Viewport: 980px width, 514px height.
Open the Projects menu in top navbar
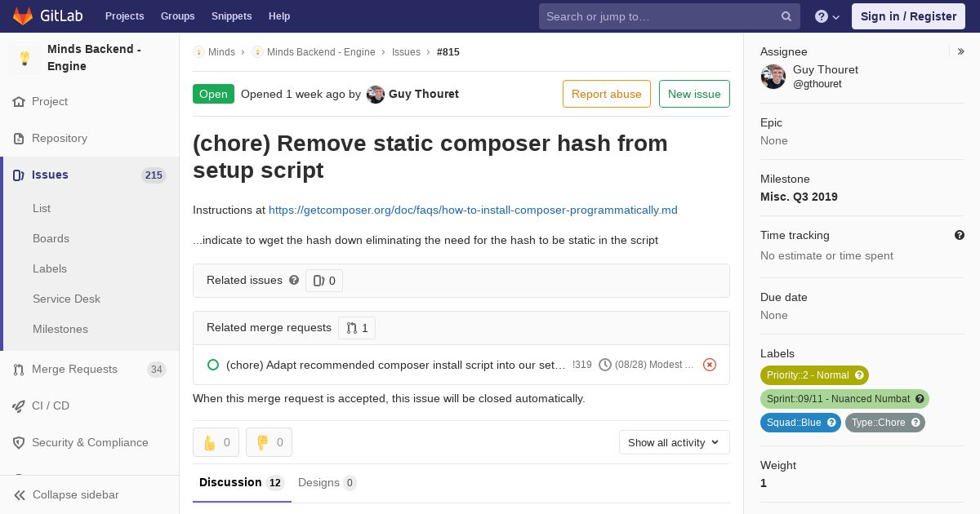pyautogui.click(x=125, y=16)
